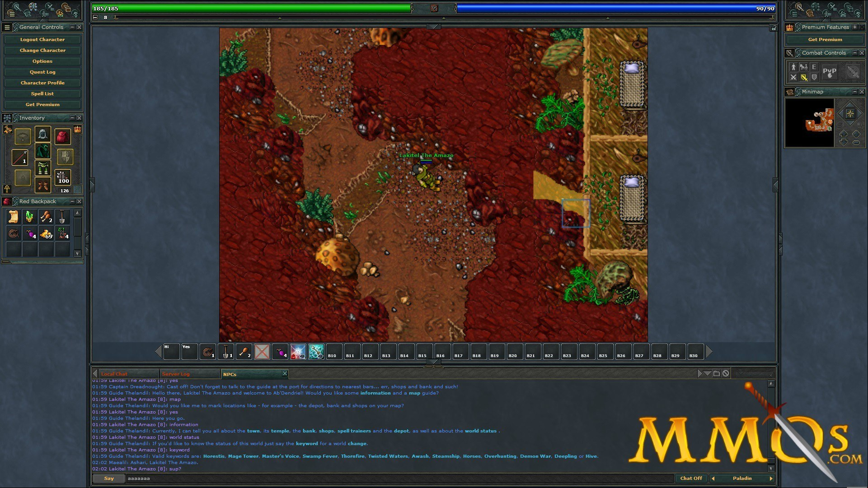Click the chat message input field
Image resolution: width=868 pixels, height=488 pixels.
(x=399, y=479)
